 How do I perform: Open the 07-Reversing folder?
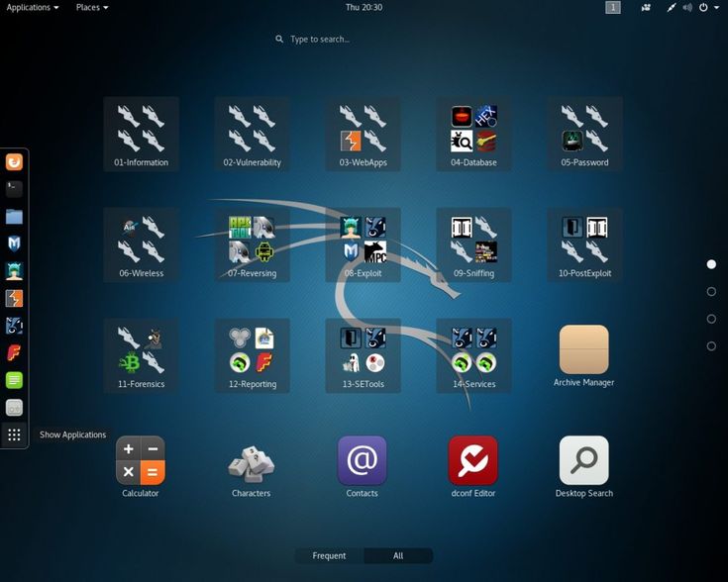pyautogui.click(x=253, y=245)
